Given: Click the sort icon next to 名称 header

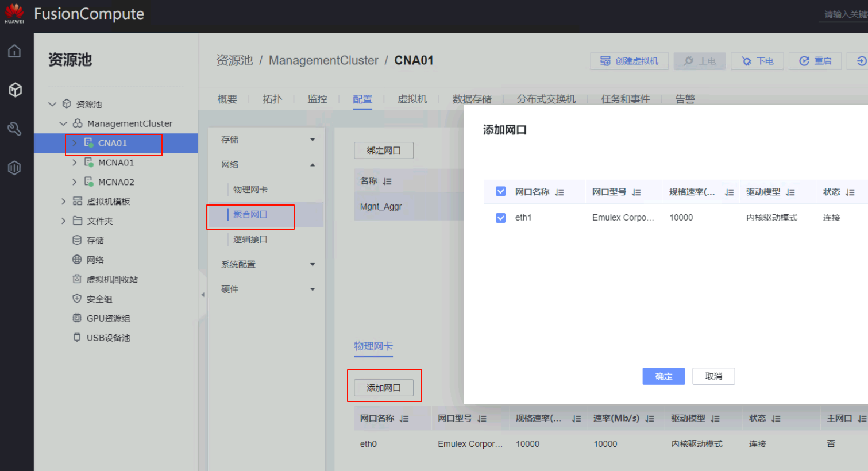Looking at the screenshot, I should point(387,182).
